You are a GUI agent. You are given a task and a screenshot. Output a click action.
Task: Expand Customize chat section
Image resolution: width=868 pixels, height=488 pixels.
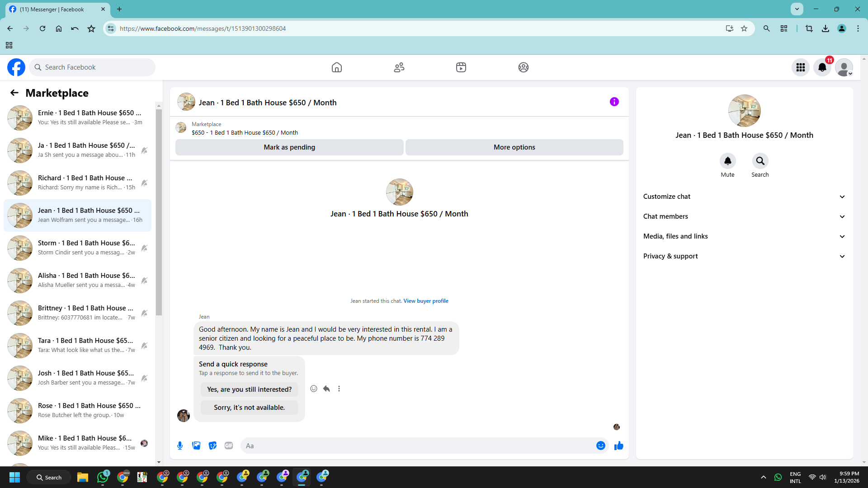[744, 197]
